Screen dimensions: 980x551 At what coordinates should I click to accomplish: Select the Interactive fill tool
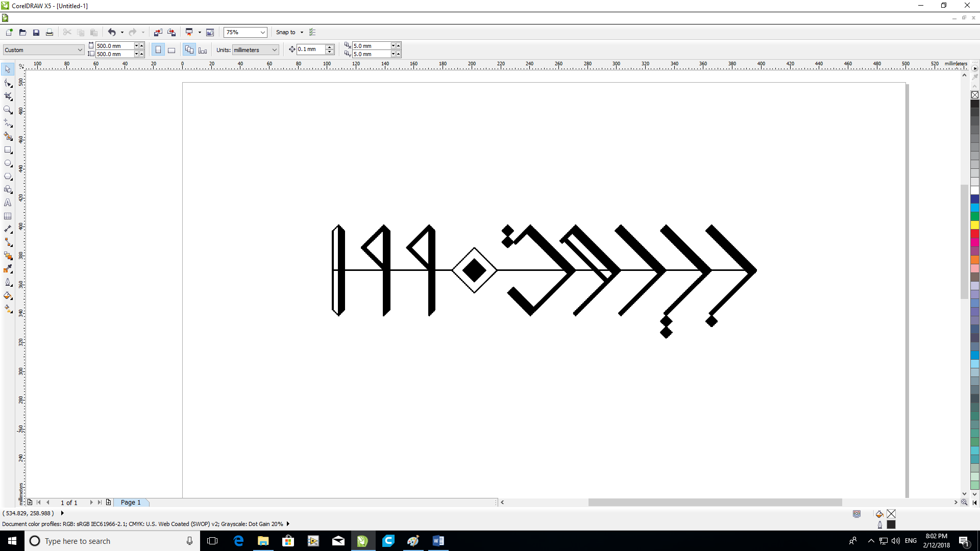8,309
